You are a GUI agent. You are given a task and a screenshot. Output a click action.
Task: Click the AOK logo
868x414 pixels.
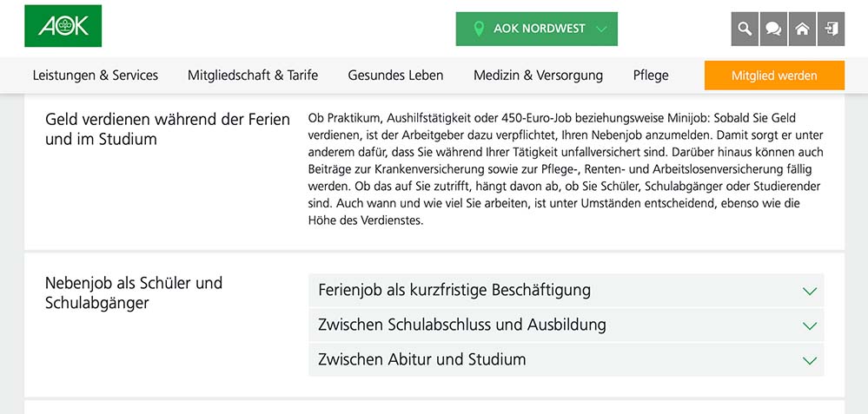pos(63,26)
